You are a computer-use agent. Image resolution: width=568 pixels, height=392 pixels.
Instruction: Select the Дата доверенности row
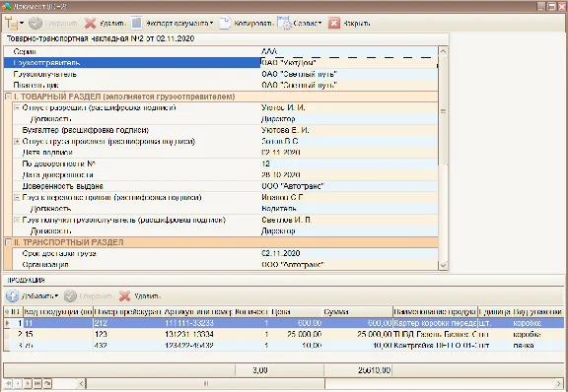click(225, 175)
